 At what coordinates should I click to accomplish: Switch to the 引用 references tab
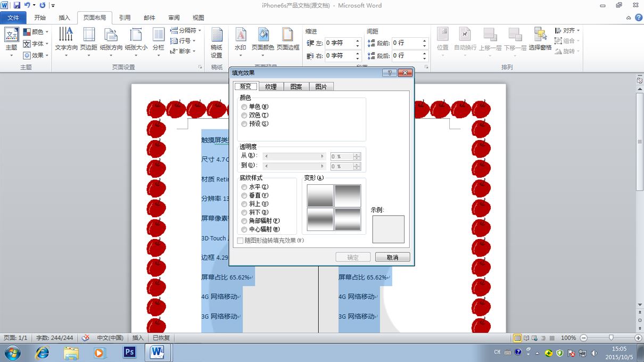click(125, 18)
